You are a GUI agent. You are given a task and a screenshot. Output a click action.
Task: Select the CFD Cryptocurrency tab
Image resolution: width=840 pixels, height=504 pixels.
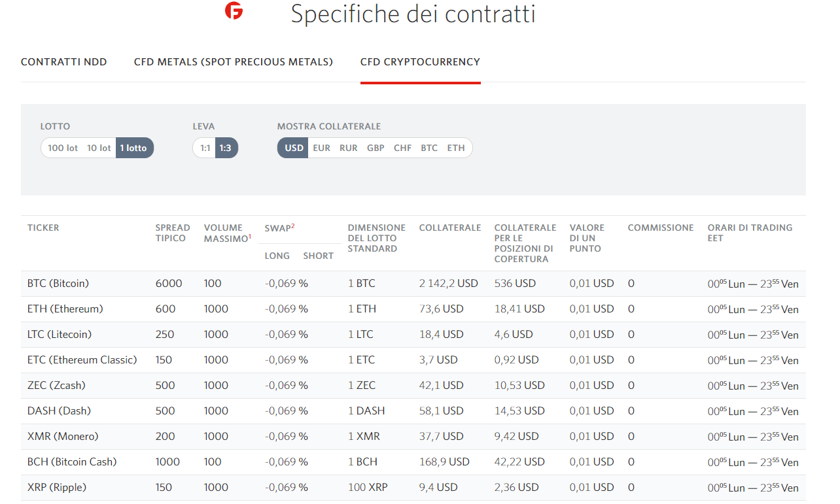click(x=420, y=62)
